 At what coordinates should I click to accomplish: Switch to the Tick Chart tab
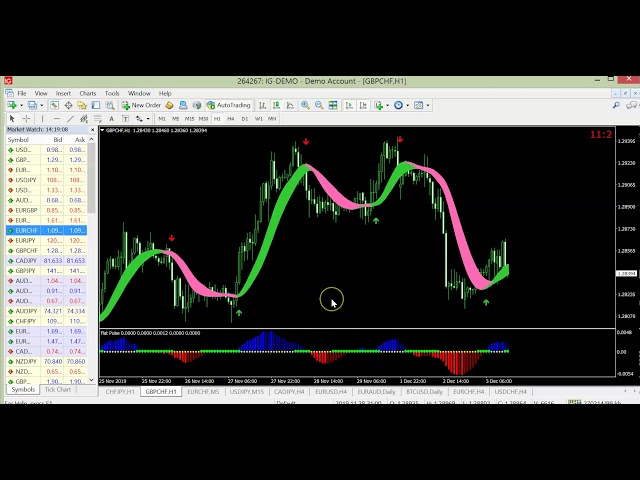coord(57,390)
